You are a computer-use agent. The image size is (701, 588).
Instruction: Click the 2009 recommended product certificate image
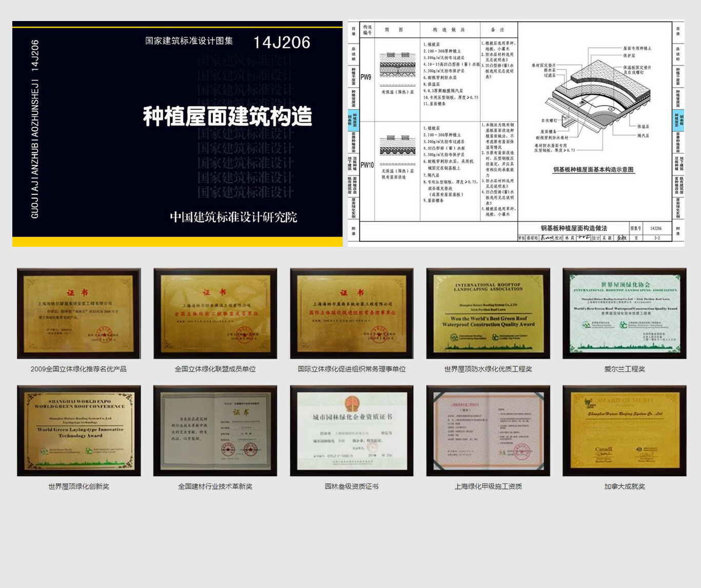[79, 313]
